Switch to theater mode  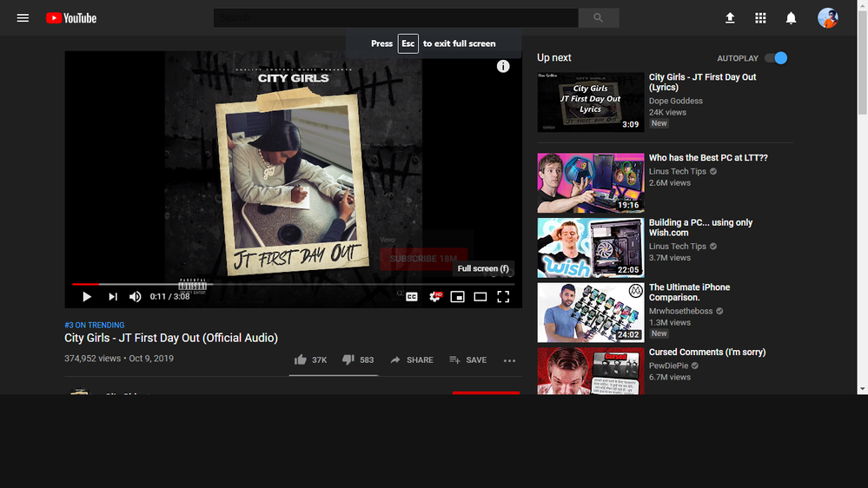click(480, 297)
